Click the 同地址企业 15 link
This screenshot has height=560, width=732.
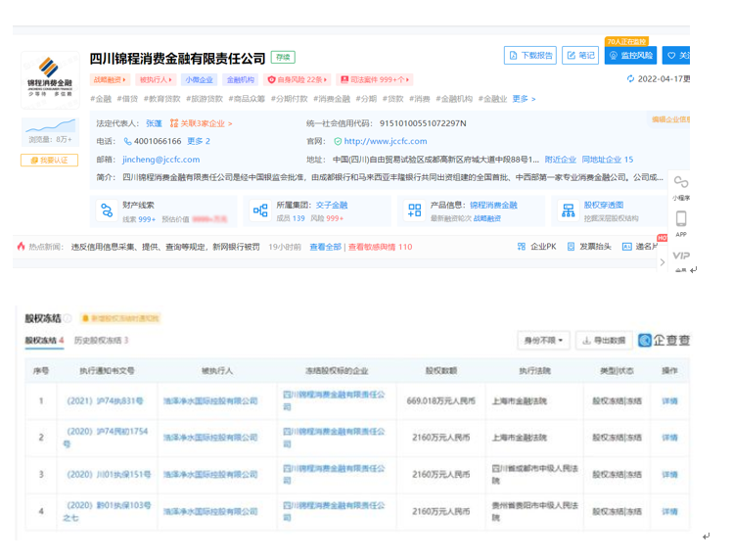click(x=608, y=160)
